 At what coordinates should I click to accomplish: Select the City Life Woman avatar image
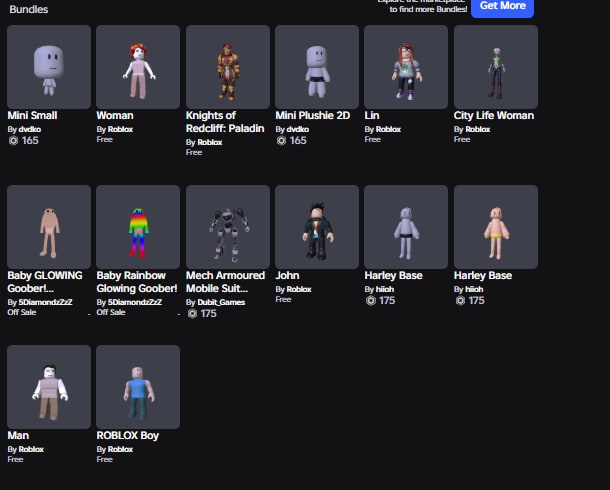click(496, 67)
